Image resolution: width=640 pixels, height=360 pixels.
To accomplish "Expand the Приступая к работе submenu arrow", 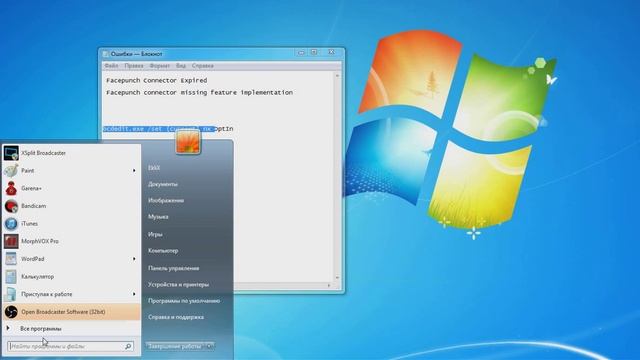I will [x=134, y=294].
